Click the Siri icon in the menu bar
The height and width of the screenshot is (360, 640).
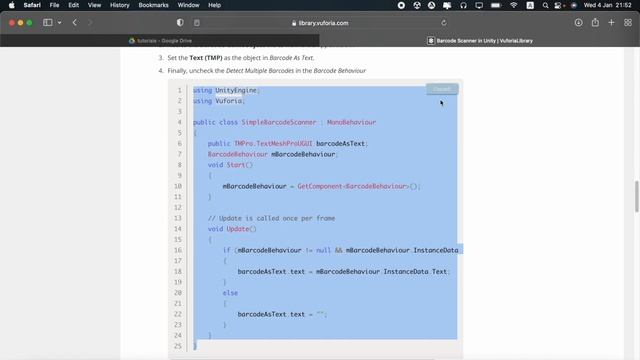pyautogui.click(x=574, y=5)
